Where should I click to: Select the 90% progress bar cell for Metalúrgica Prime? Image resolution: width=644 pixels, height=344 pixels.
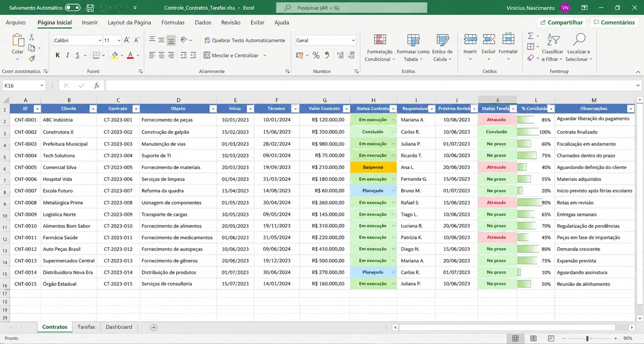tap(535, 203)
